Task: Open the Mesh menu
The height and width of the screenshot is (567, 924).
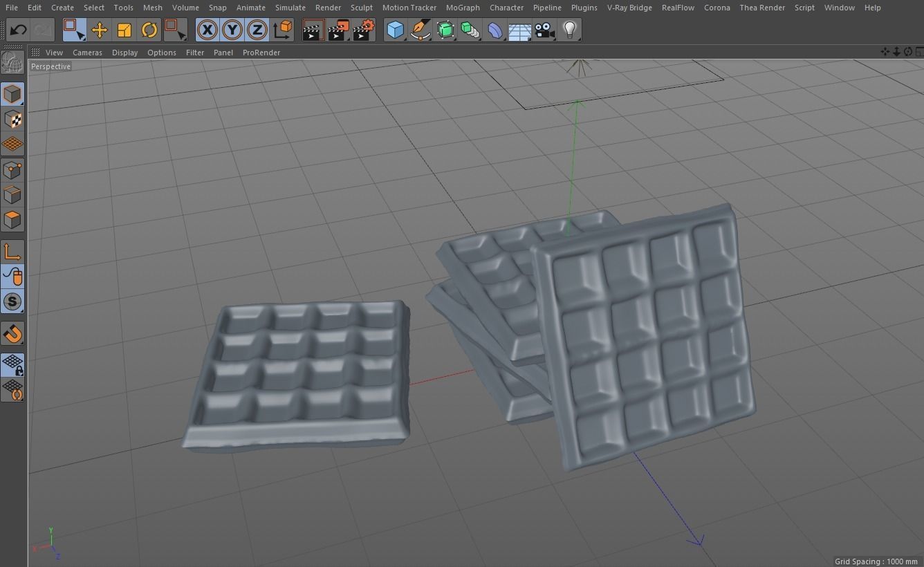Action: 152,8
